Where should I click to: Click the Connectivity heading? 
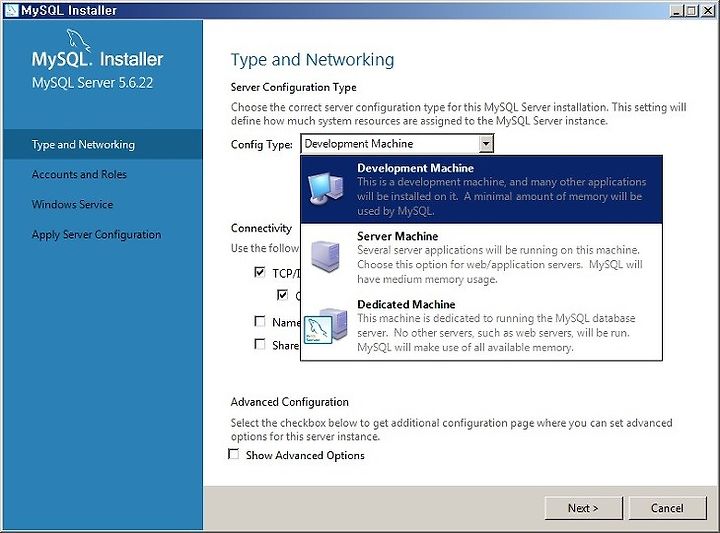click(261, 228)
